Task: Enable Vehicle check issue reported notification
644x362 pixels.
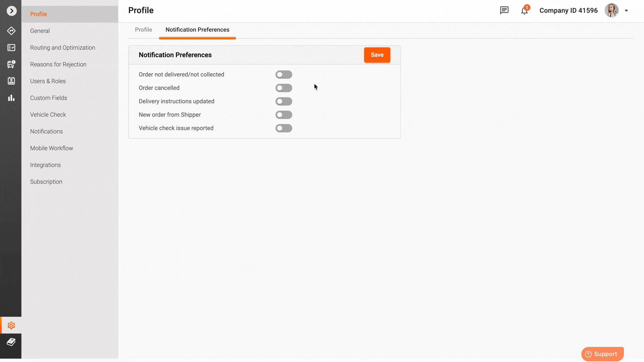Action: (x=284, y=128)
